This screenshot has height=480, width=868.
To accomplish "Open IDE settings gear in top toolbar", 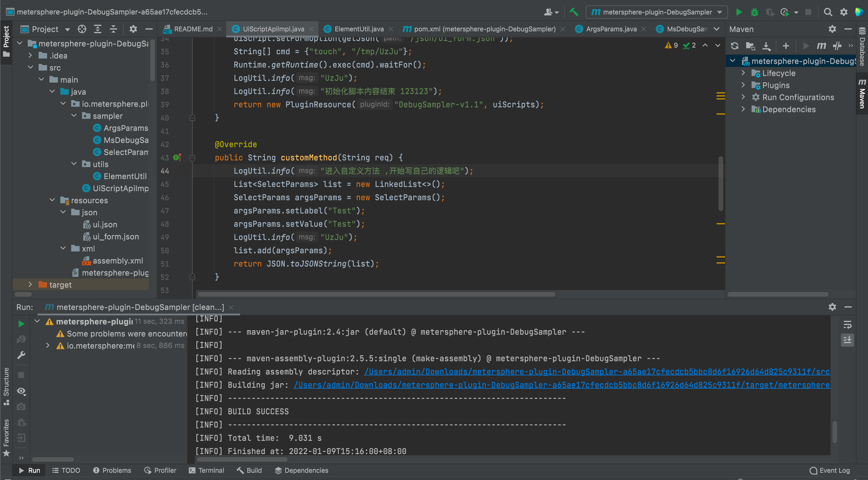I will point(844,12).
